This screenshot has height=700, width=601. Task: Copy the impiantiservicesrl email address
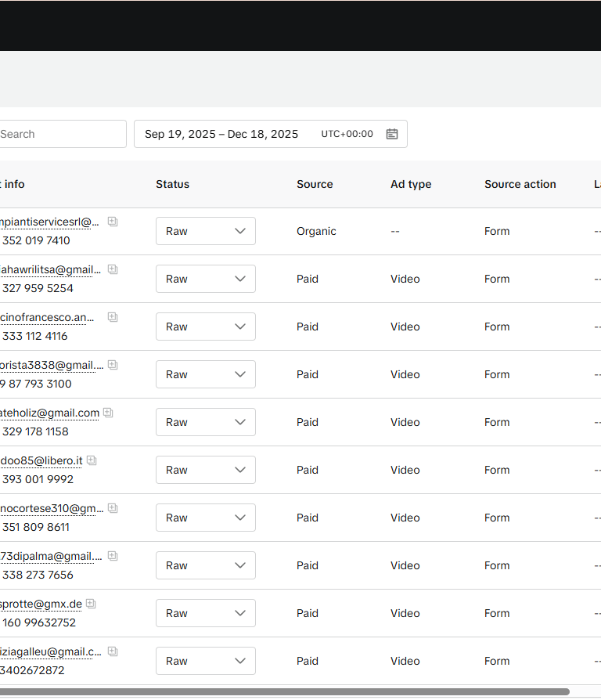pyautogui.click(x=113, y=222)
